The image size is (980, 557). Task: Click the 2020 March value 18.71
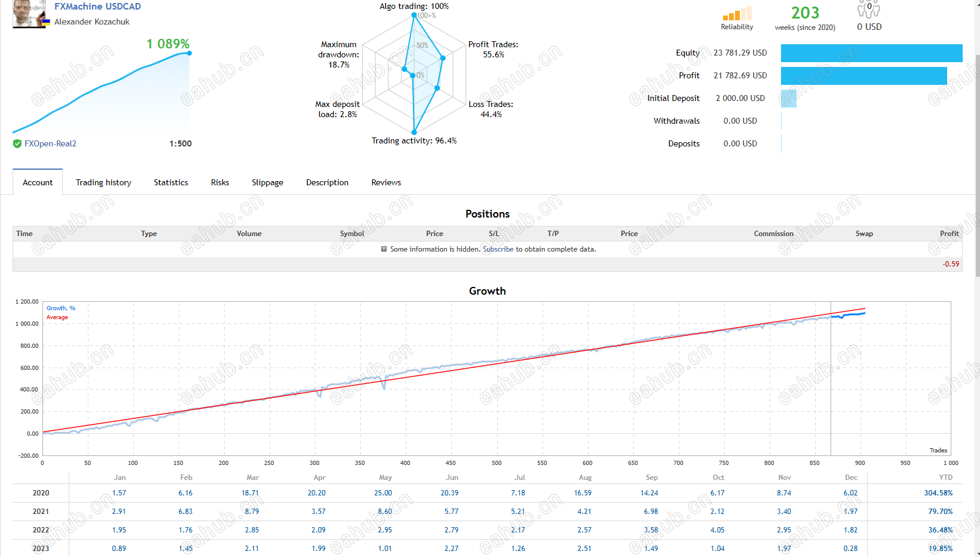(250, 493)
